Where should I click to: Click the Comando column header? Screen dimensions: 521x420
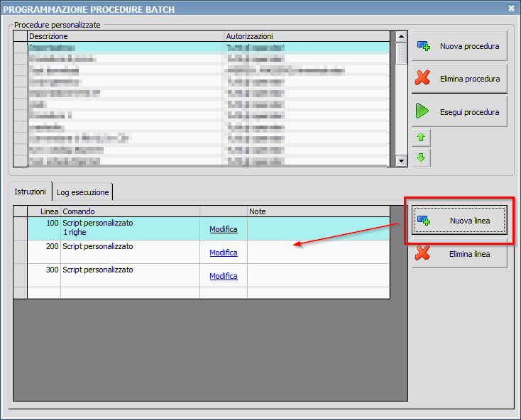[x=131, y=211]
